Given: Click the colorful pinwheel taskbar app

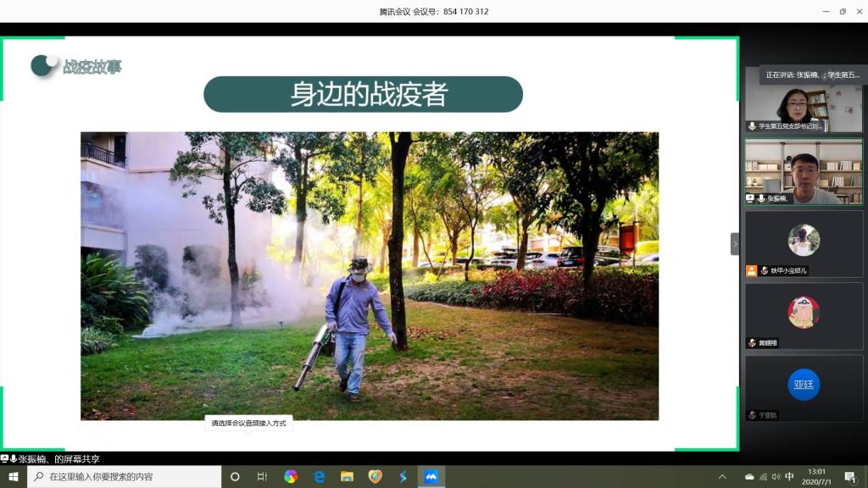Looking at the screenshot, I should [x=291, y=477].
